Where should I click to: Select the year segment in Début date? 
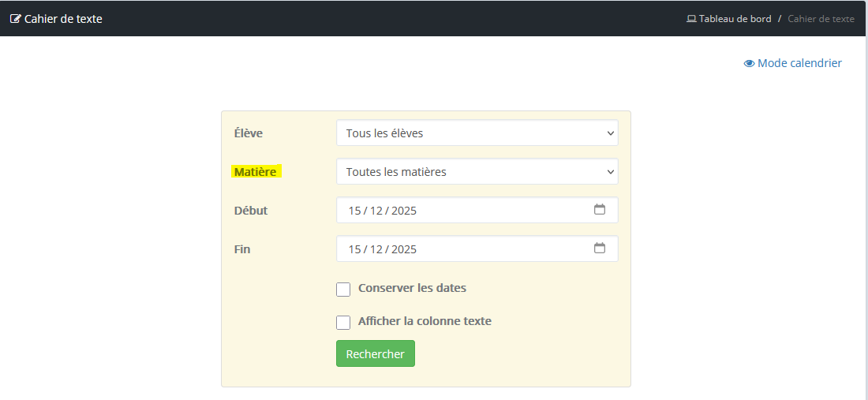(403, 211)
